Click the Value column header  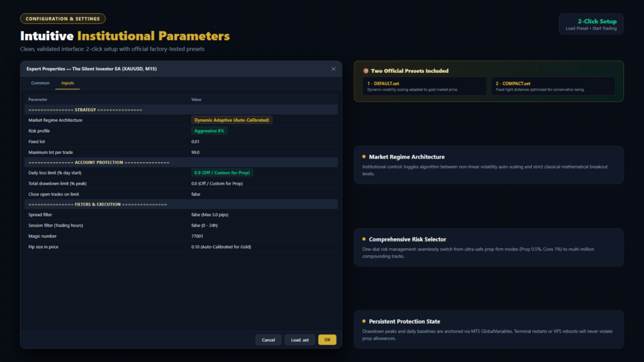pyautogui.click(x=196, y=99)
